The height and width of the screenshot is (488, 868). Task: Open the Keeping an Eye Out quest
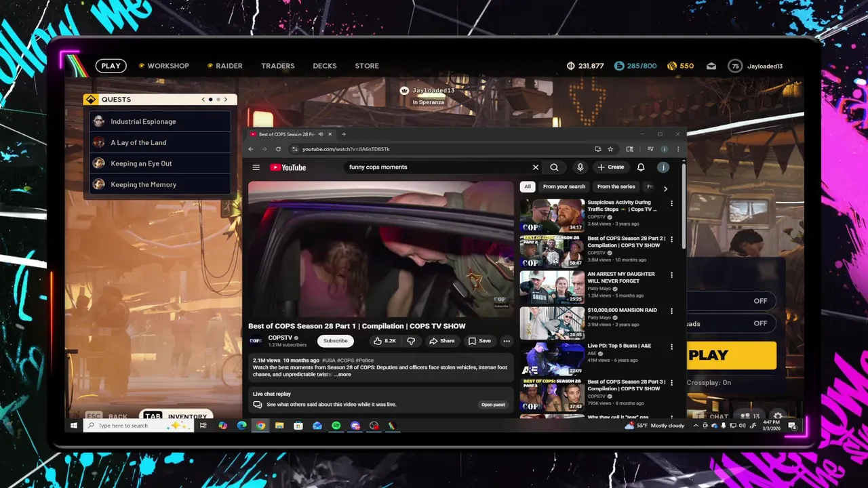point(160,163)
